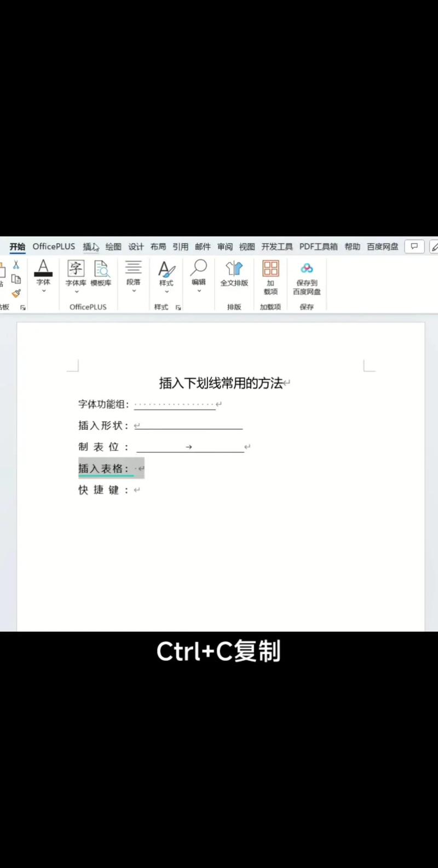438x868 pixels.
Task: Open the 邮件 tab
Action: [x=203, y=247]
